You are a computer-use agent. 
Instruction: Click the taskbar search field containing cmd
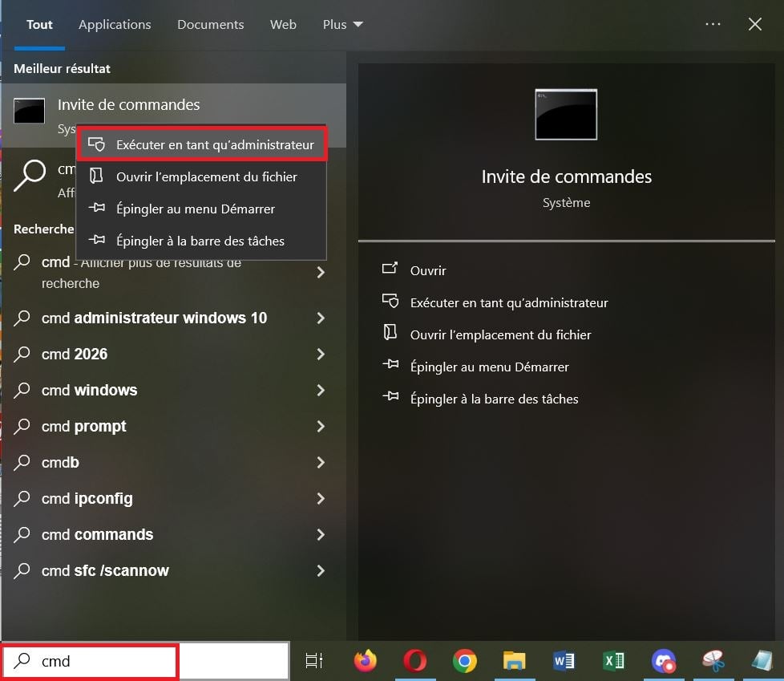point(146,661)
